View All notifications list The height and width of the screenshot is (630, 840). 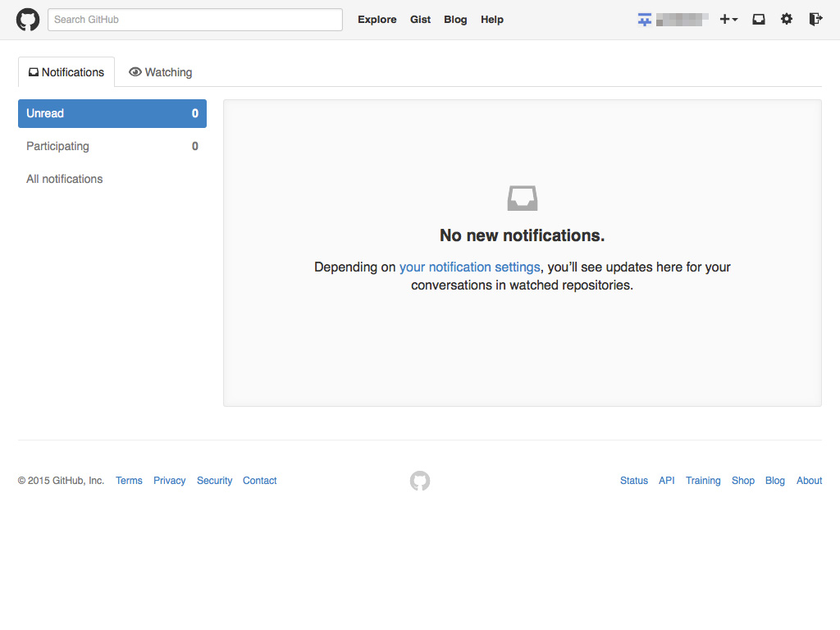coord(65,179)
